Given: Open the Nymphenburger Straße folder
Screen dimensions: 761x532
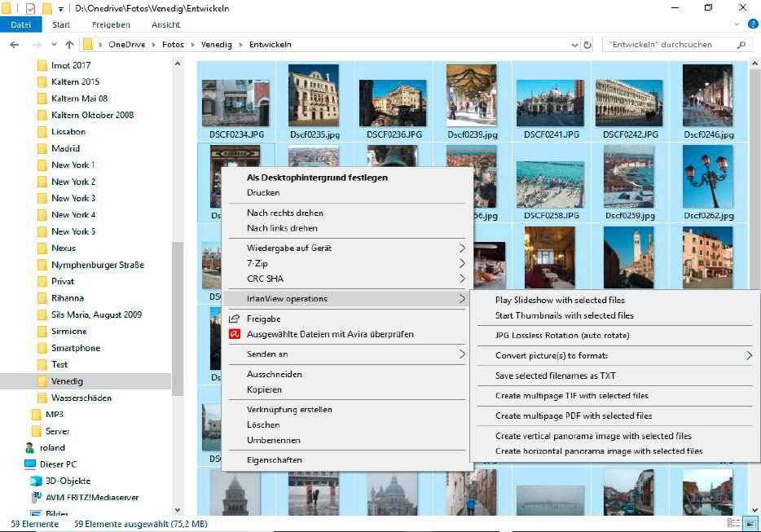Looking at the screenshot, I should pyautogui.click(x=98, y=265).
